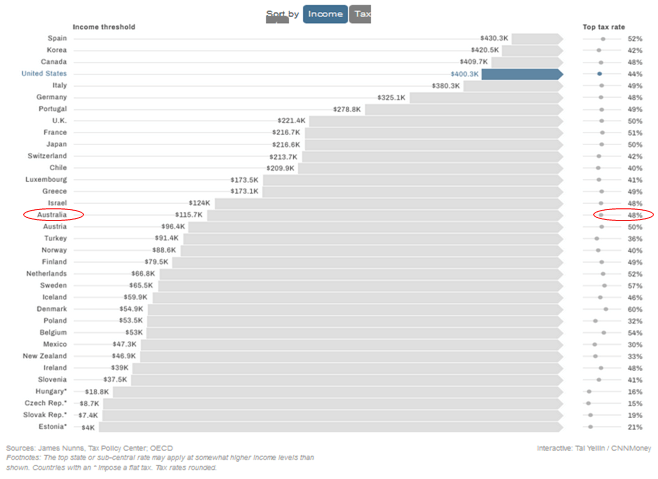Sort chart by Income button
This screenshot has width=658, height=479.
click(x=325, y=14)
